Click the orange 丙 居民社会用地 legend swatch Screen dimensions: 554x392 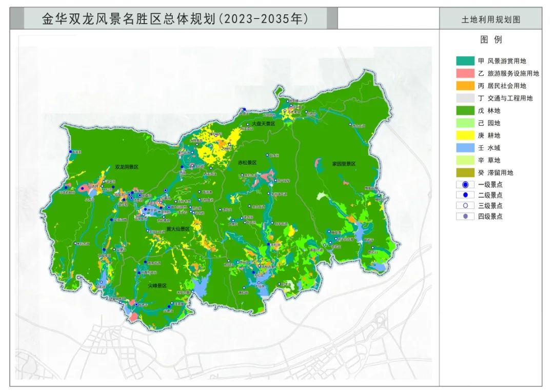(465, 86)
